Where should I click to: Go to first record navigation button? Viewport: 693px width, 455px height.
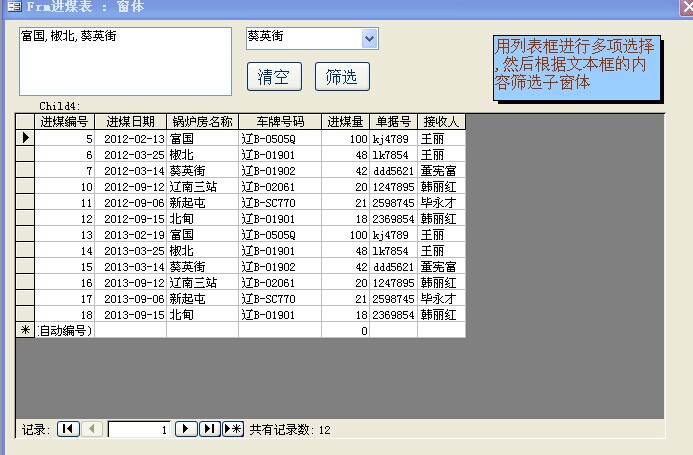click(68, 429)
